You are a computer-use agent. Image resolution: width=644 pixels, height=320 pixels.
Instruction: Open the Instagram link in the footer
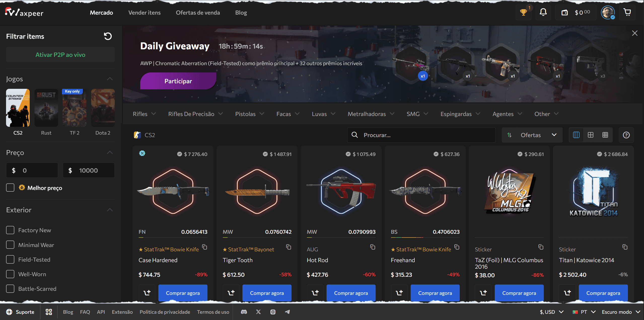(273, 312)
